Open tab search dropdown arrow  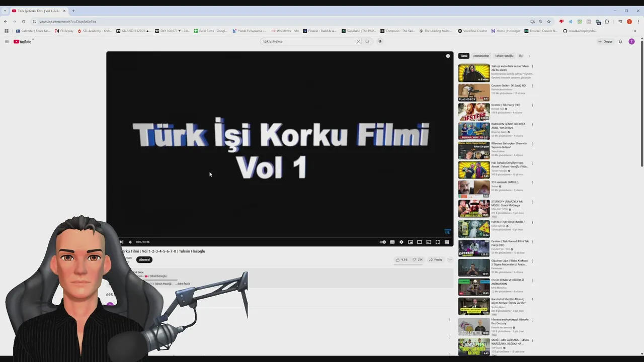[5, 11]
